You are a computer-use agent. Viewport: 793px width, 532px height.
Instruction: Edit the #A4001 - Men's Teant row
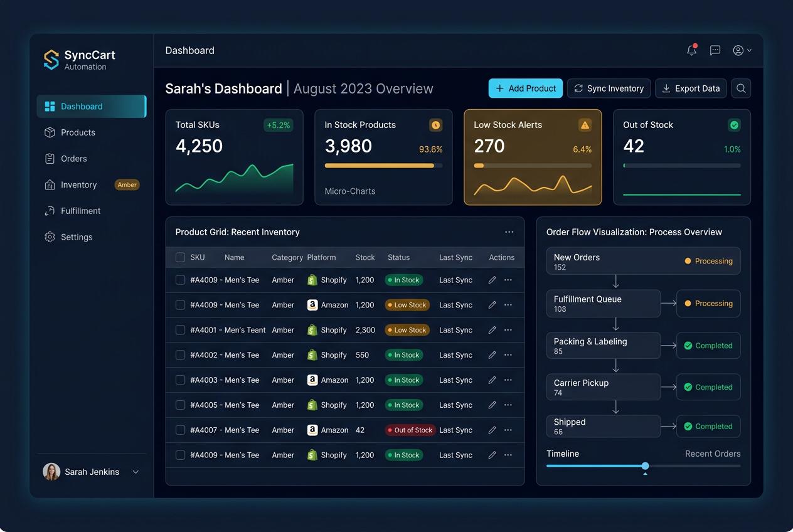point(492,330)
